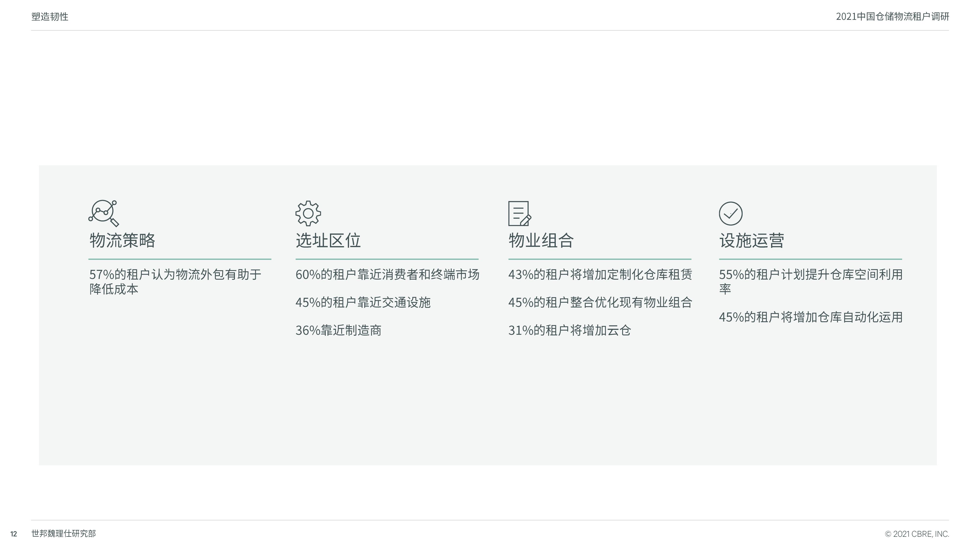Click the page number 12
The image size is (980, 551).
[14, 534]
